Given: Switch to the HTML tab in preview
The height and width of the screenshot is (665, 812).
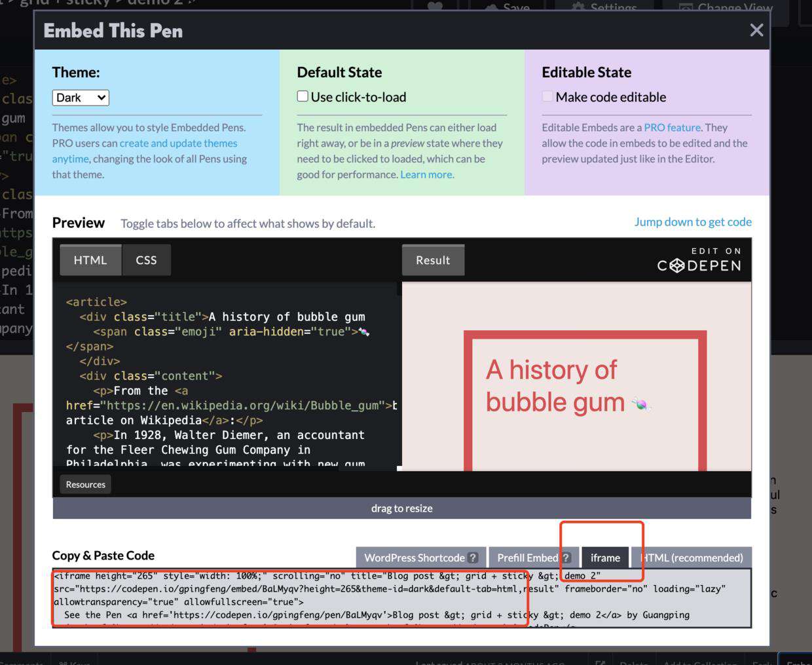Looking at the screenshot, I should 90,260.
